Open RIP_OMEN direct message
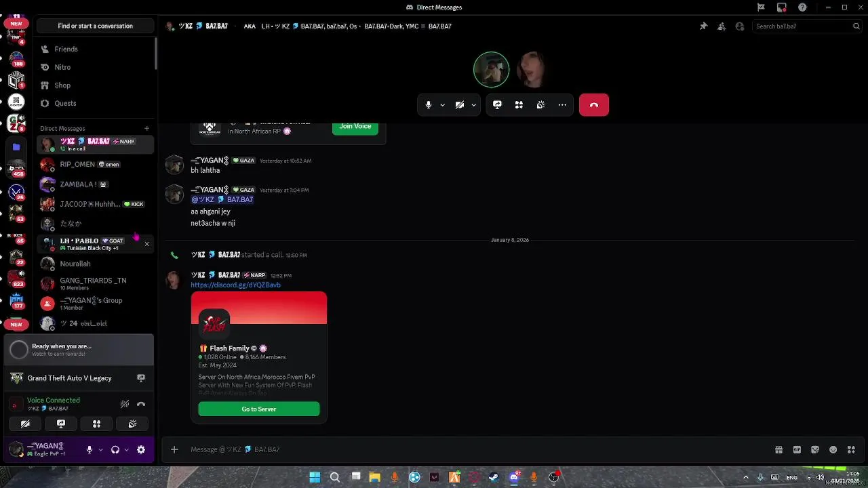Image resolution: width=868 pixels, height=488 pixels. tap(95, 165)
